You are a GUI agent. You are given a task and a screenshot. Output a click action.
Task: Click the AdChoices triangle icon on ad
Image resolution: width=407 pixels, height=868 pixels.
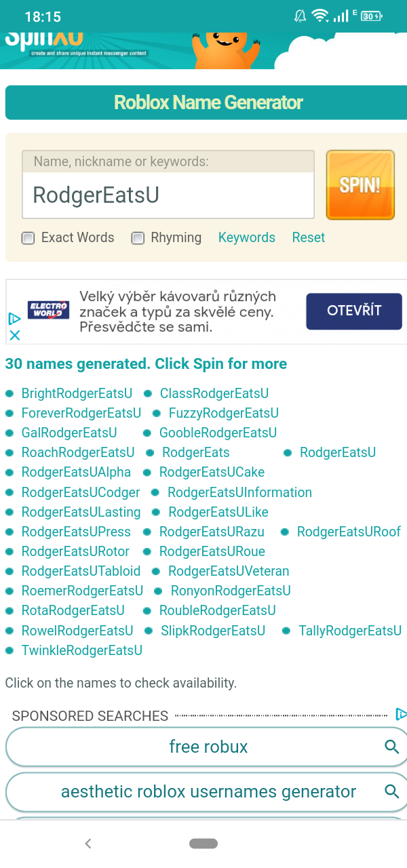14,319
